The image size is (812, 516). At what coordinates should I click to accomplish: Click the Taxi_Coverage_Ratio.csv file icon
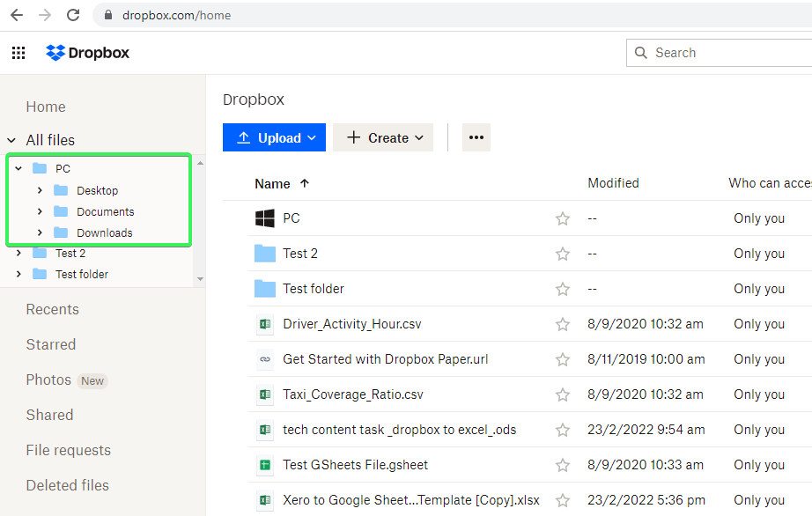coord(265,394)
